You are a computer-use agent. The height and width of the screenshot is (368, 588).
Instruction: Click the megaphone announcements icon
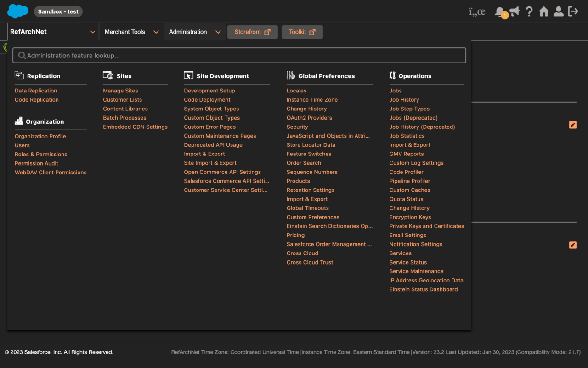click(514, 11)
